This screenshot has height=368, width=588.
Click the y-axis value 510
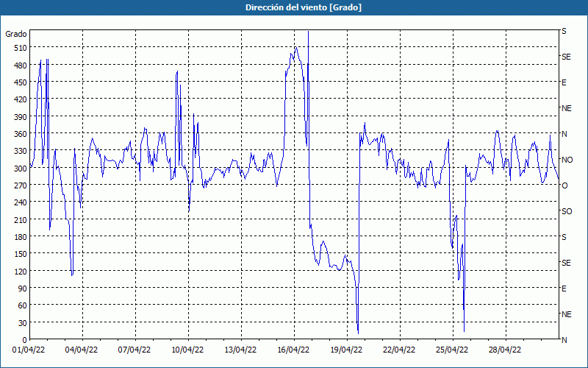pyautogui.click(x=21, y=48)
